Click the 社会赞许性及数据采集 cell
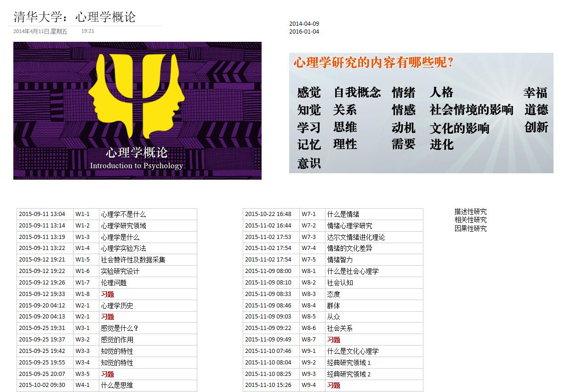The height and width of the screenshot is (392, 588). (x=133, y=260)
